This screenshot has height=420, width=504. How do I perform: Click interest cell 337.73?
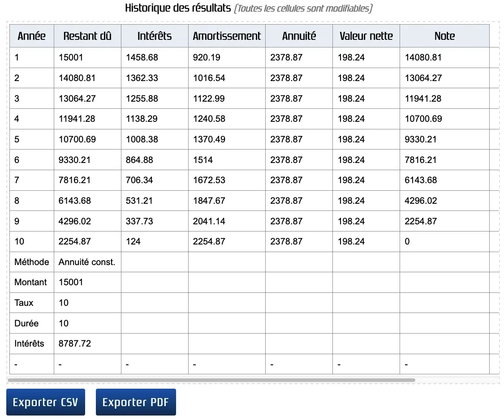pyautogui.click(x=155, y=221)
